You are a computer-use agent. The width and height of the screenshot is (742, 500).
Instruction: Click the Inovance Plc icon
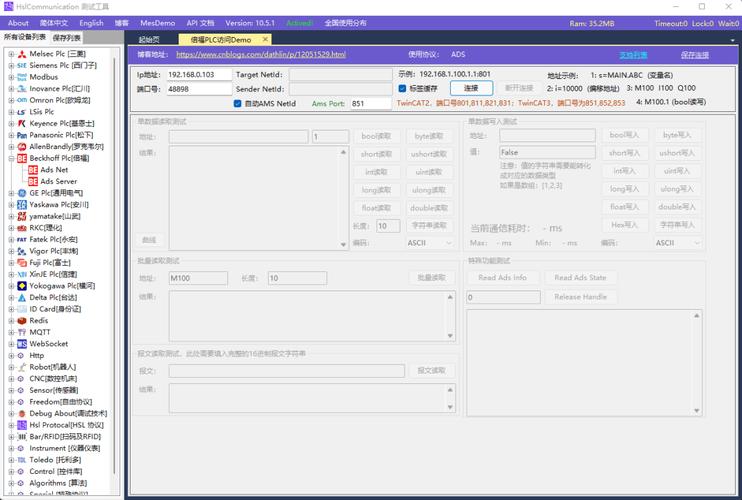(x=22, y=88)
